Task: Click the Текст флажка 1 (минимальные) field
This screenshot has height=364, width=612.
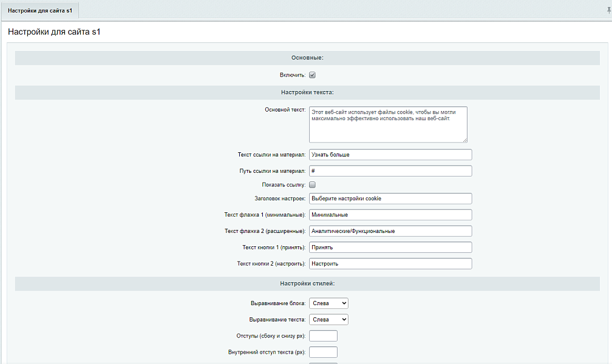Action: tap(390, 215)
